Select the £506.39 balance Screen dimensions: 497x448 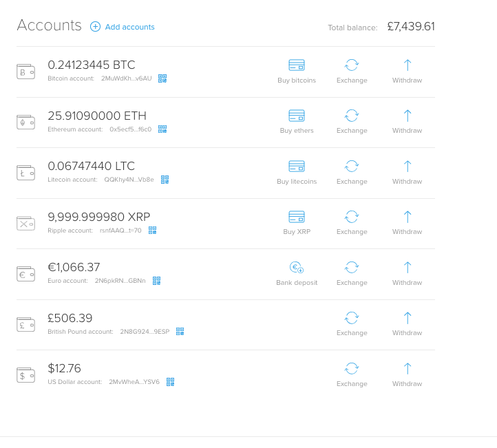coord(70,318)
